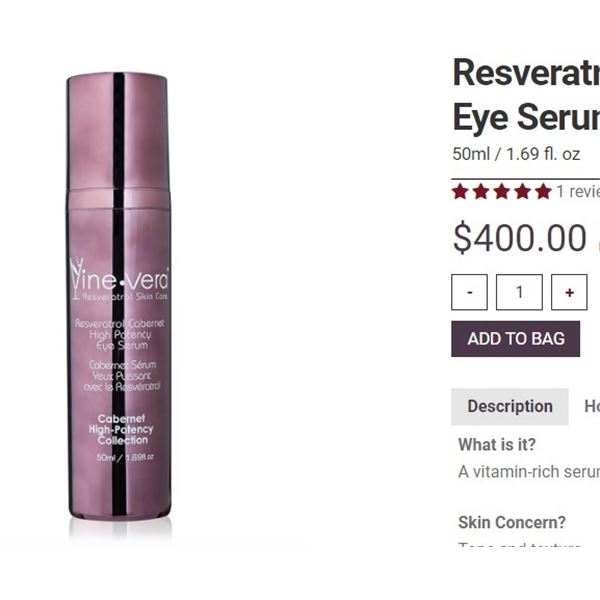This screenshot has height=600, width=600.
Task: Click the Resveratrol Eye Serum product title
Action: coord(526,95)
